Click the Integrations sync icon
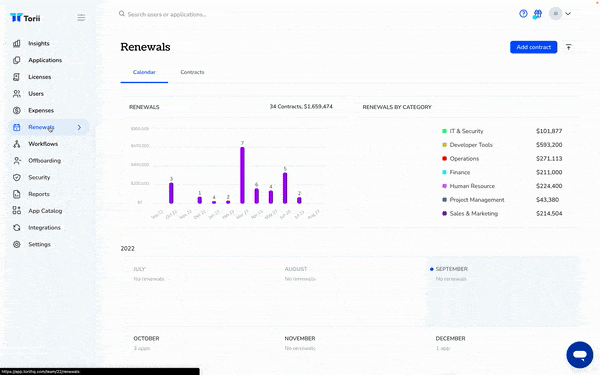This screenshot has width=600, height=375. coord(16,227)
